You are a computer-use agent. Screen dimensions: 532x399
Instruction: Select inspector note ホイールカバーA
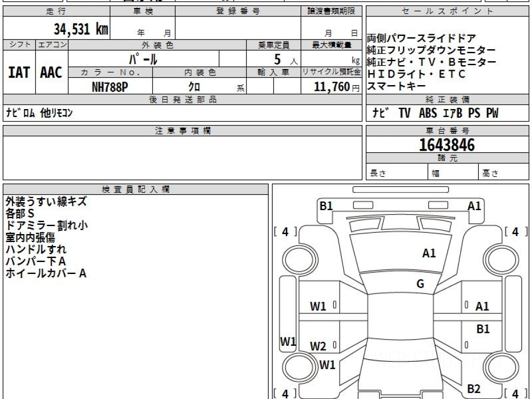click(x=46, y=273)
